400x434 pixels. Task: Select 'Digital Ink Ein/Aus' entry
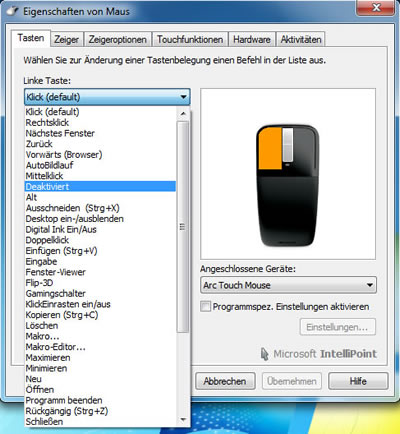[x=100, y=229]
